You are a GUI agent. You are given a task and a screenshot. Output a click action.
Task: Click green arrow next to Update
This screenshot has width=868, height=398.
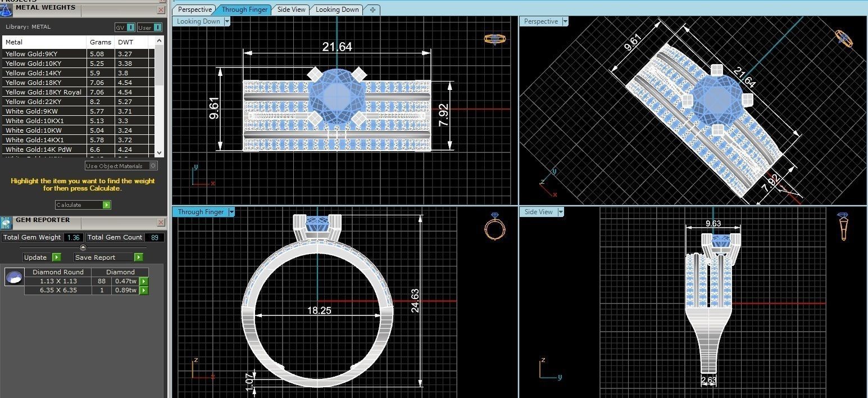click(x=56, y=257)
